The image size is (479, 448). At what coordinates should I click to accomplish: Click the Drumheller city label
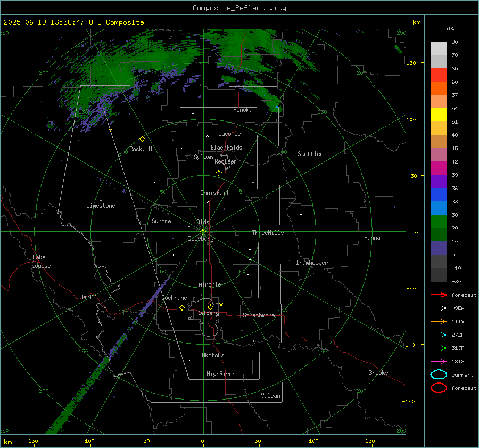[312, 263]
